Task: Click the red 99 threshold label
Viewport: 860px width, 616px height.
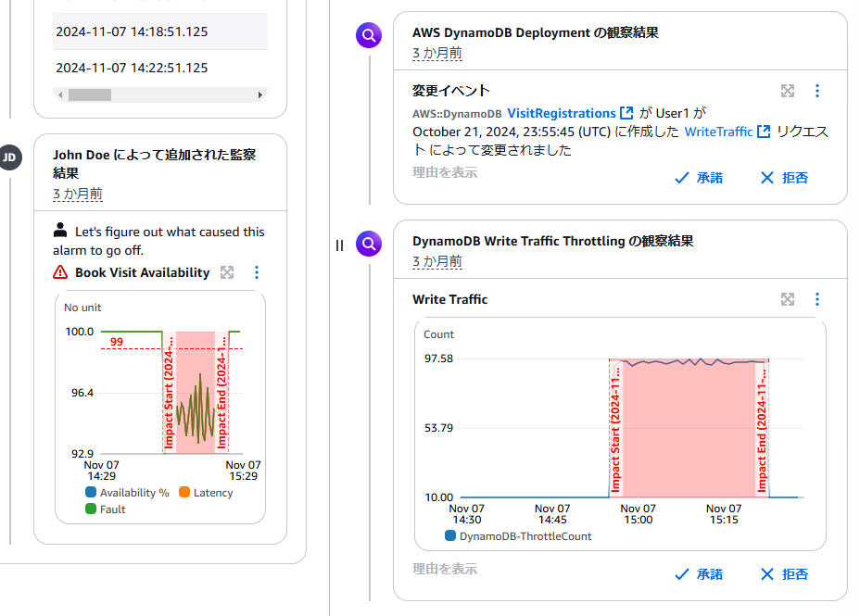Action: tap(116, 342)
